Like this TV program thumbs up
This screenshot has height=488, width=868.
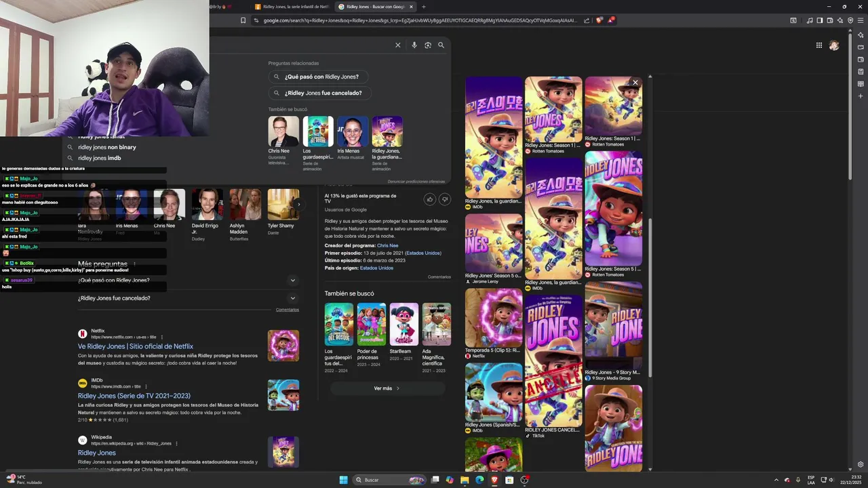coord(430,199)
